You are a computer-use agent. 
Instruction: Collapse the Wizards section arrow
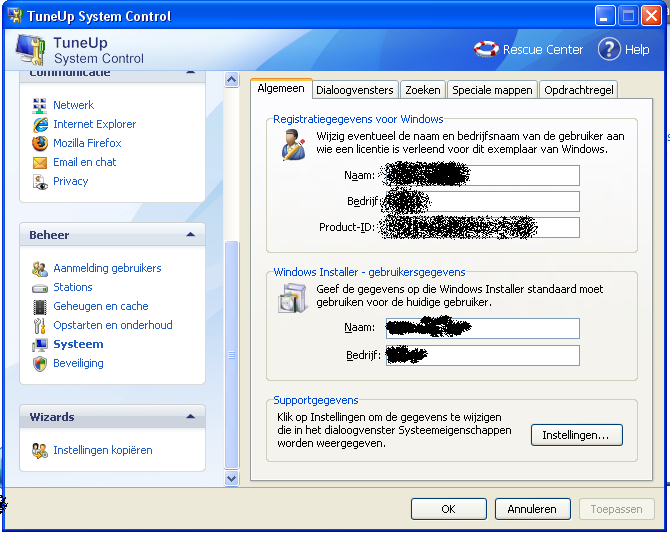pyautogui.click(x=191, y=416)
